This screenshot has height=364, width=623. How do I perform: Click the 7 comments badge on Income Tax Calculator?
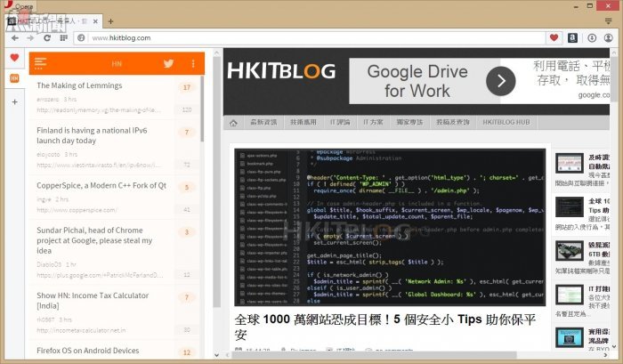[x=187, y=297]
